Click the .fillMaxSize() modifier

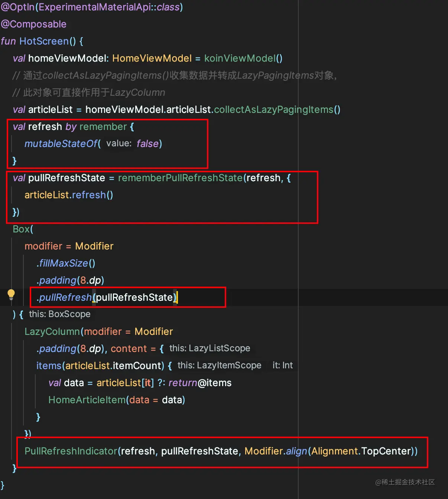coord(66,263)
